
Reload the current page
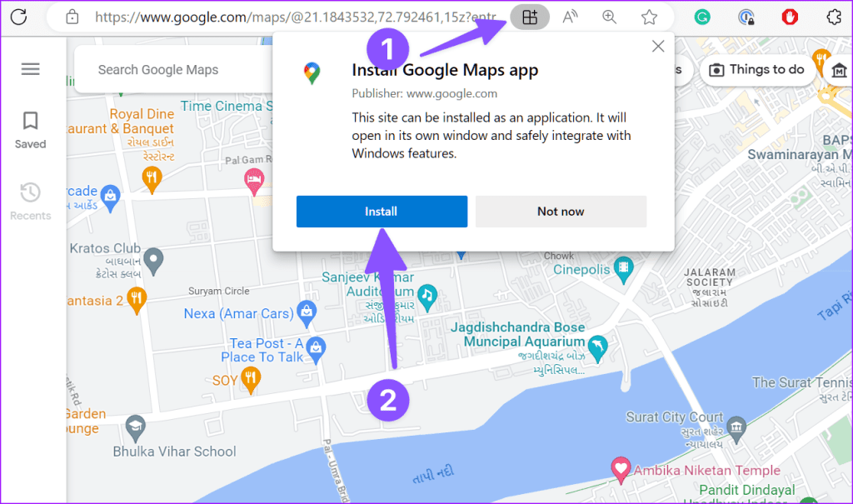(x=18, y=17)
